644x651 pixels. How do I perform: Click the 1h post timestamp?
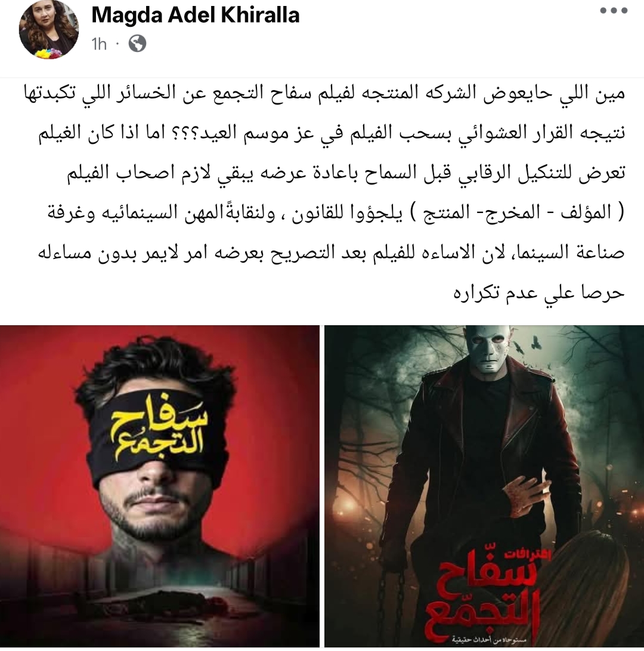(99, 44)
